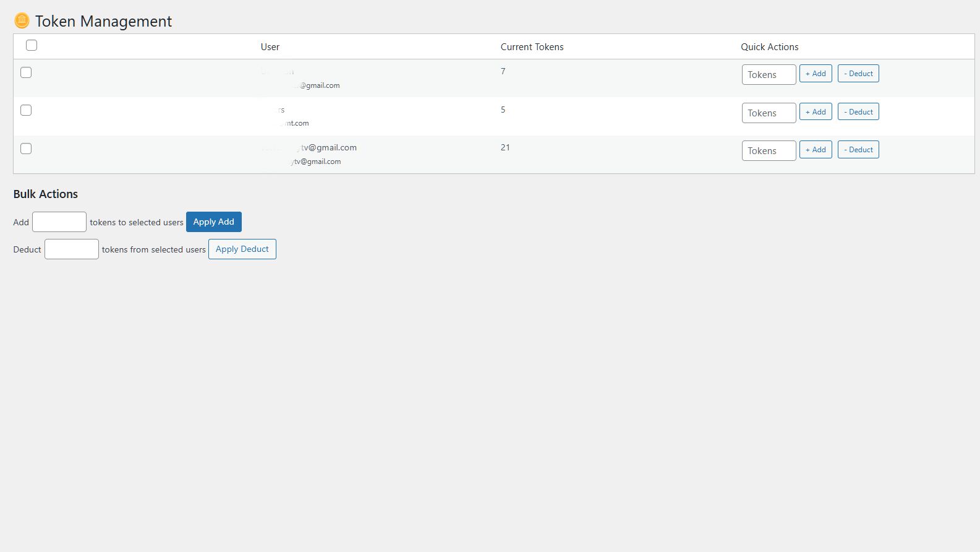
Task: Click the coin icon beside Token Management
Action: 22,21
